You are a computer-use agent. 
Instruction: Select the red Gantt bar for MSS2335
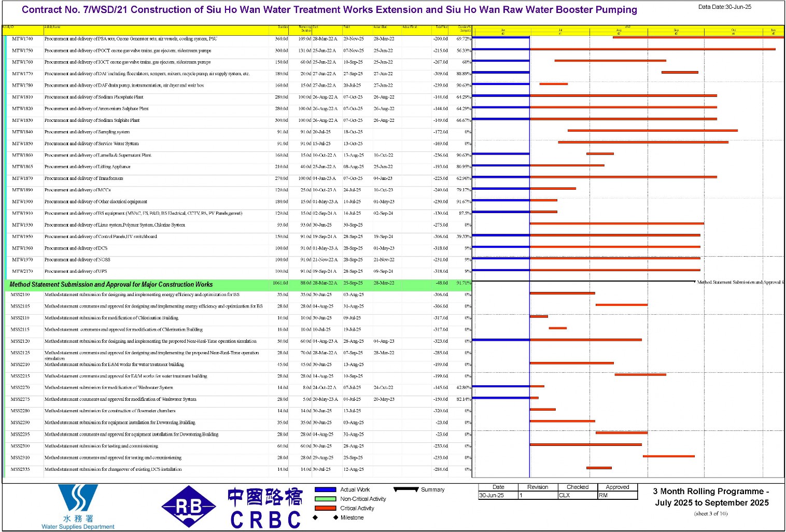(x=599, y=468)
